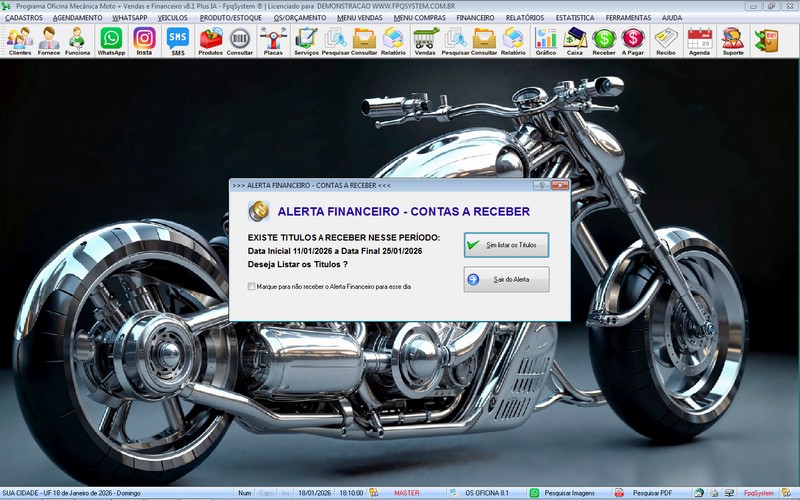Open the Agenda calendar icon
The height and width of the screenshot is (500, 800).
[x=699, y=41]
